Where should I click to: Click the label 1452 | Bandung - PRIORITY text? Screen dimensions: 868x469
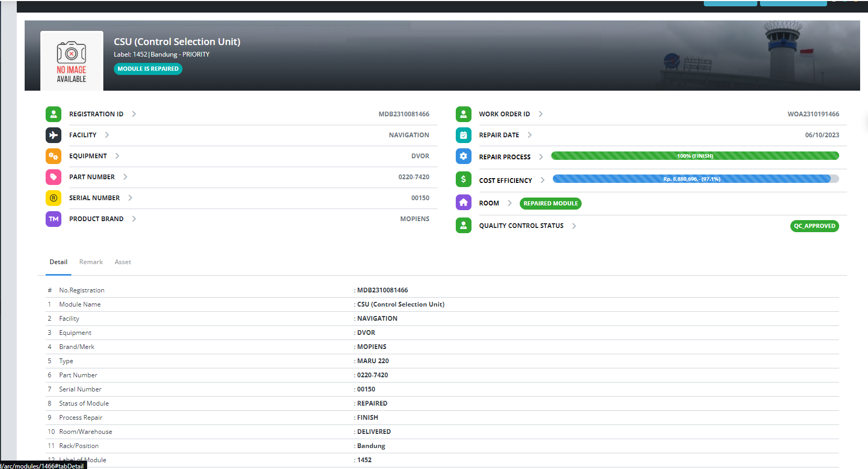pos(162,54)
